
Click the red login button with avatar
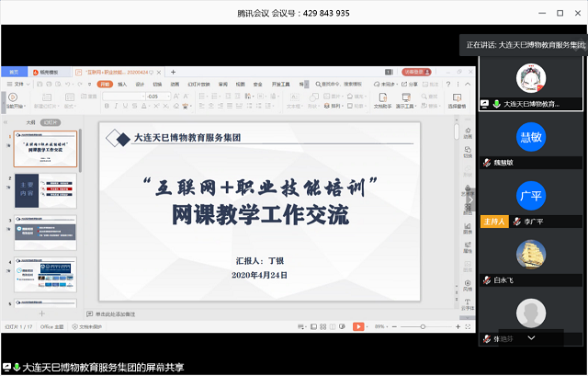tap(416, 72)
